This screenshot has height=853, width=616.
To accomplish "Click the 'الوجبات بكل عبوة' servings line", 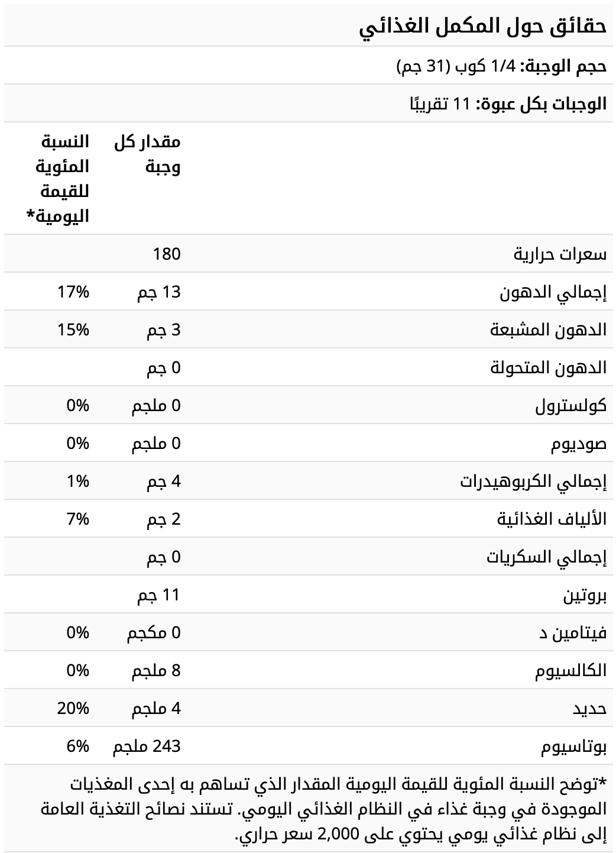I will click(508, 104).
